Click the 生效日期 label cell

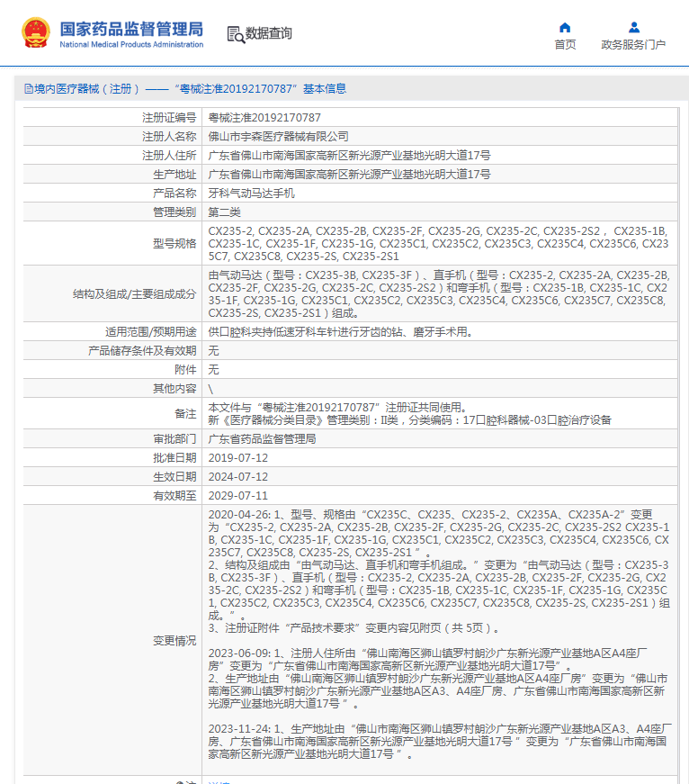[x=112, y=477]
